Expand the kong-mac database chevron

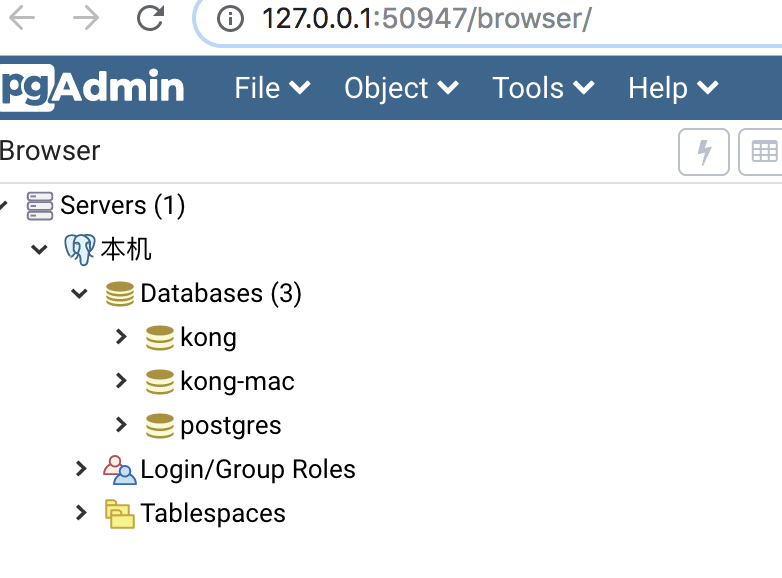click(x=121, y=381)
